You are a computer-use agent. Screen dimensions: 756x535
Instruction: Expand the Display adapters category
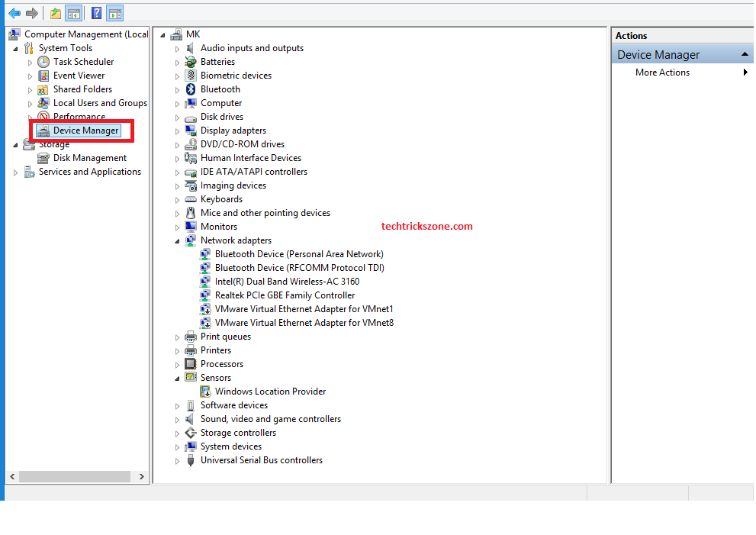[x=178, y=131]
